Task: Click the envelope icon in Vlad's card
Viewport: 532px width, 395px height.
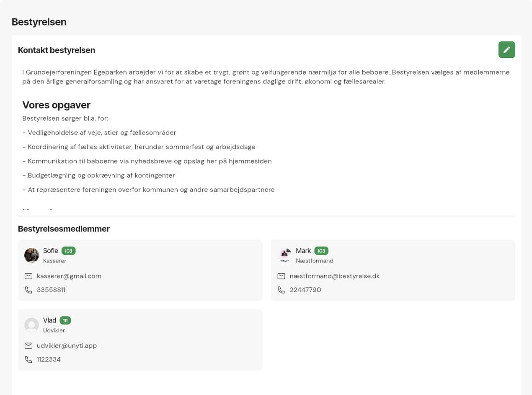Action: click(28, 346)
